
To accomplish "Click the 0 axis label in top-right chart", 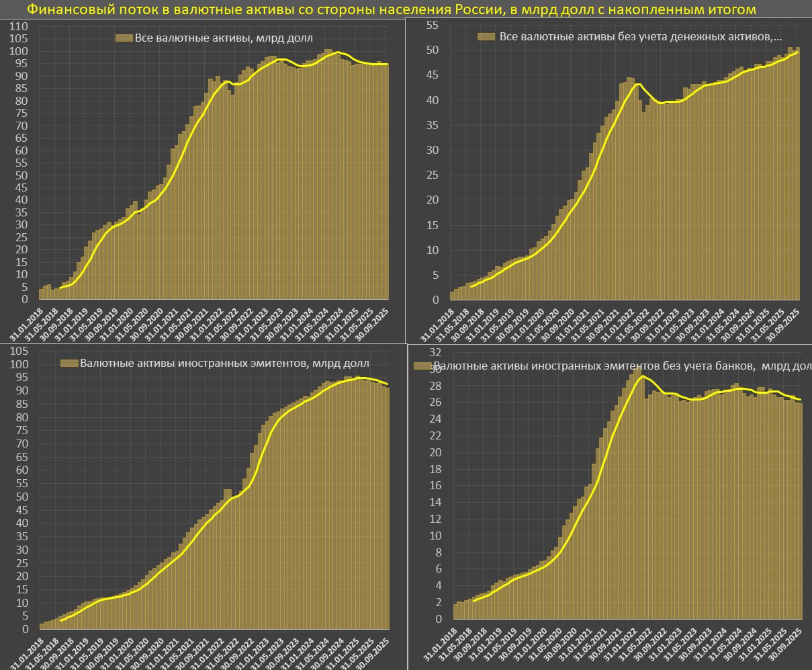I will (436, 300).
